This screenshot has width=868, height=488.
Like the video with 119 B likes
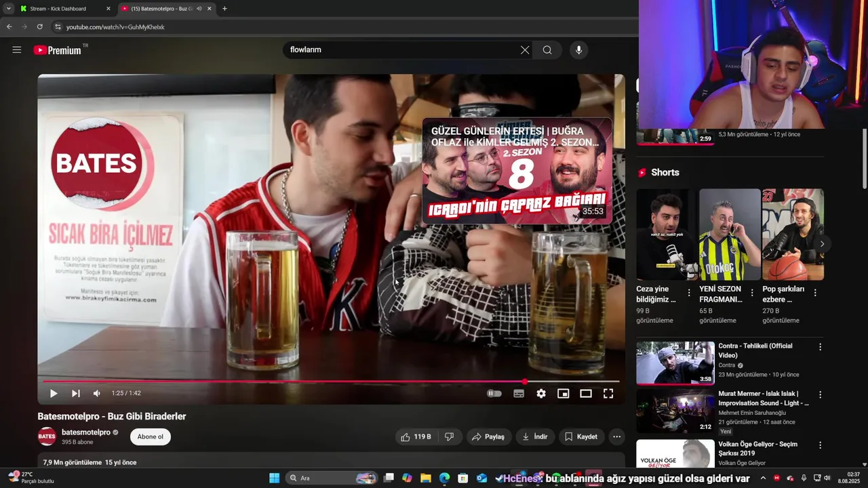[x=416, y=436]
